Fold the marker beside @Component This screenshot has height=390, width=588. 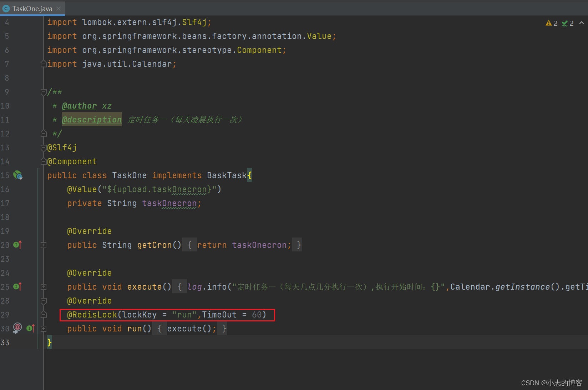44,161
